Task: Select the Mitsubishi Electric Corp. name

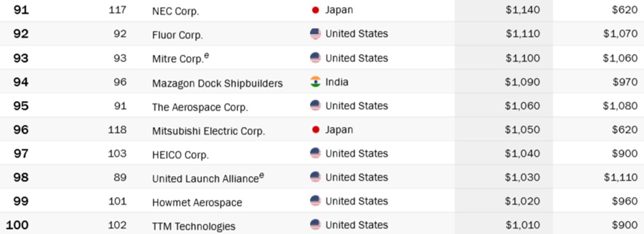Action: pyautogui.click(x=209, y=131)
